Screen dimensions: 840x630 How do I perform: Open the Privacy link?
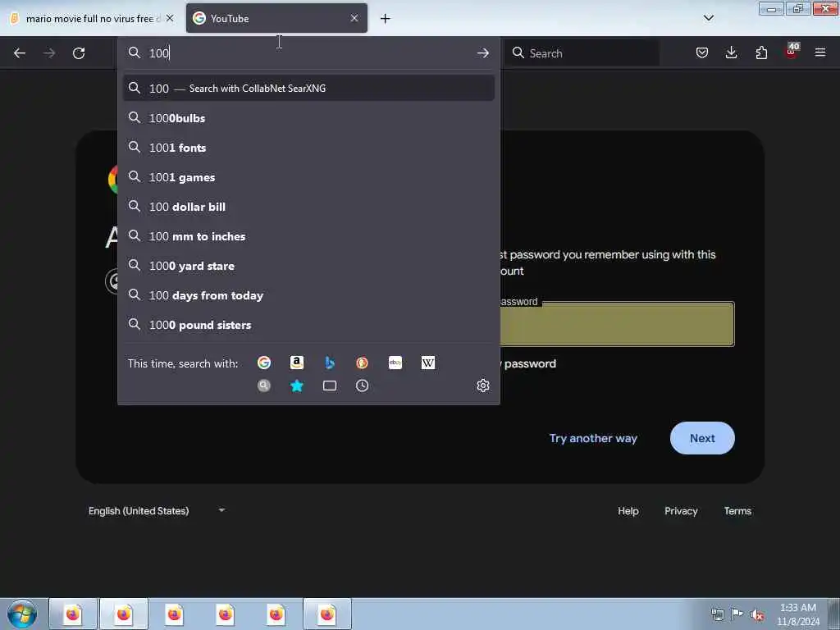coord(681,510)
